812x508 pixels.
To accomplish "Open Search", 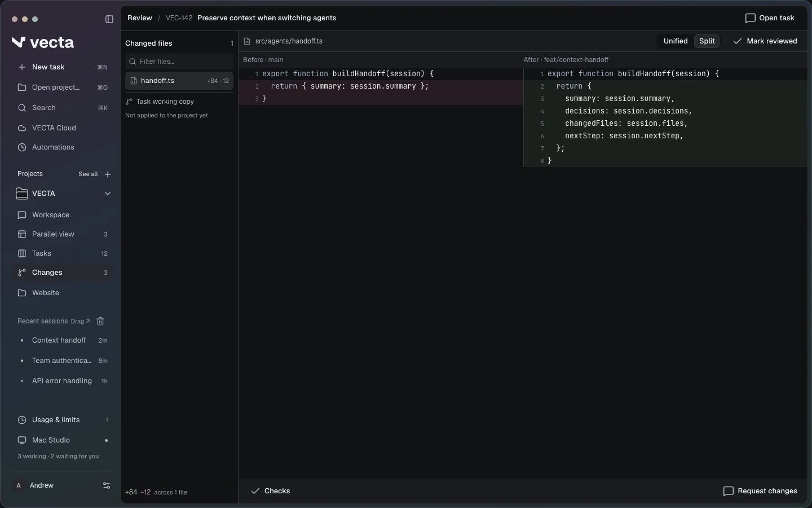I will pos(62,108).
